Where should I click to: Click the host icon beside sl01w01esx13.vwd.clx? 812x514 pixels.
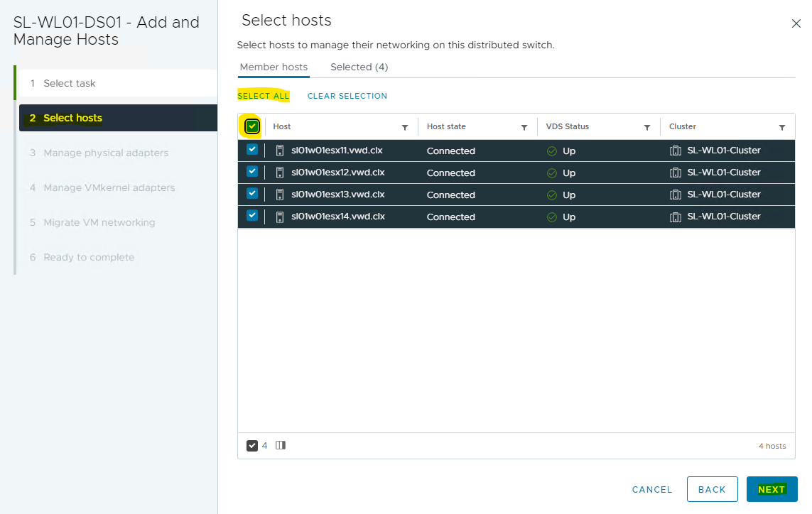pyautogui.click(x=280, y=195)
